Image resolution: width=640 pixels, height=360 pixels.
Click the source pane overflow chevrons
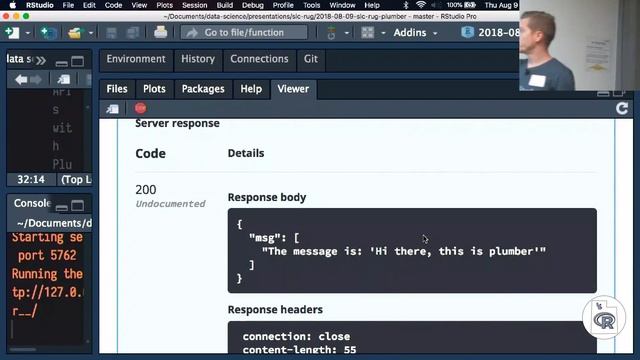(41, 61)
